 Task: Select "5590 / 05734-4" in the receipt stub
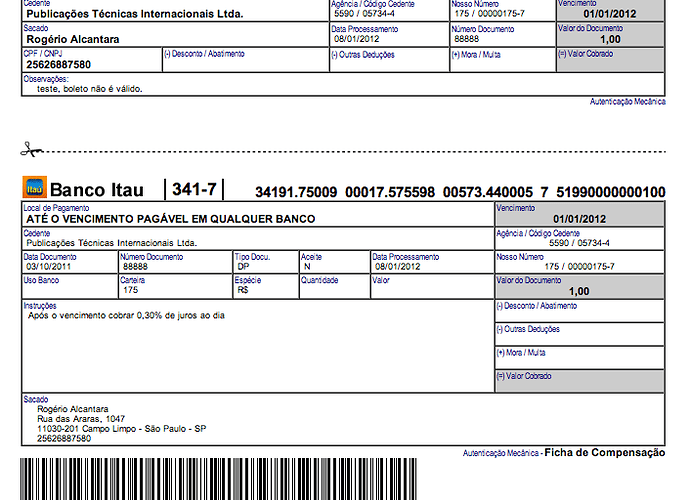[364, 14]
